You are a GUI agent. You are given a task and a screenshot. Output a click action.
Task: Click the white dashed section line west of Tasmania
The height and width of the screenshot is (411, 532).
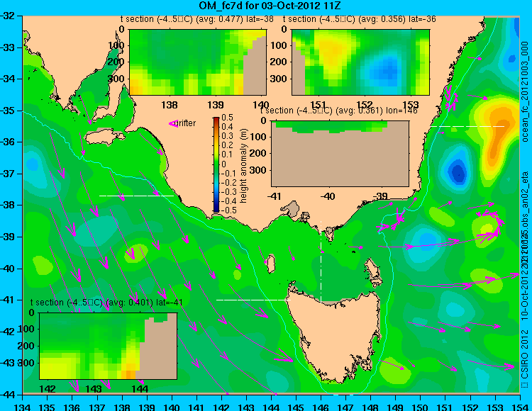253,300
